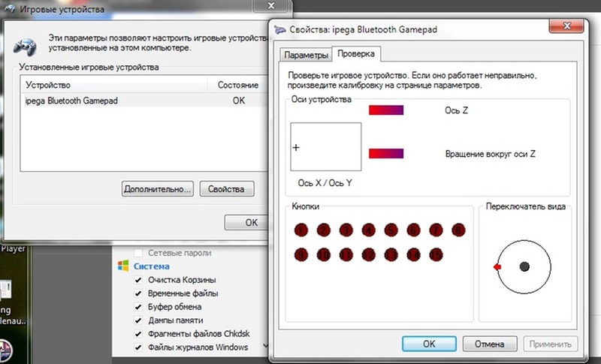Select the Система category heading in the list
This screenshot has height=364, width=601.
click(151, 266)
